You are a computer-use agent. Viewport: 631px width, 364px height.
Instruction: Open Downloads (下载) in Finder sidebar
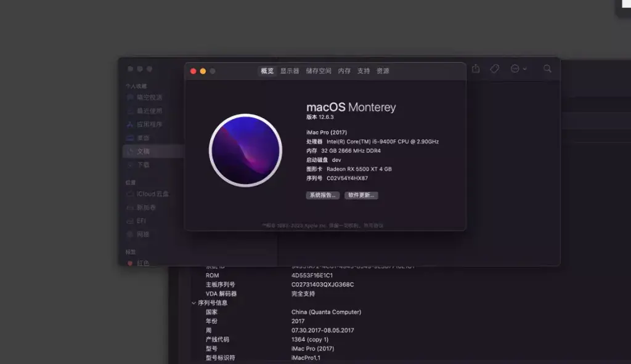[x=143, y=165]
